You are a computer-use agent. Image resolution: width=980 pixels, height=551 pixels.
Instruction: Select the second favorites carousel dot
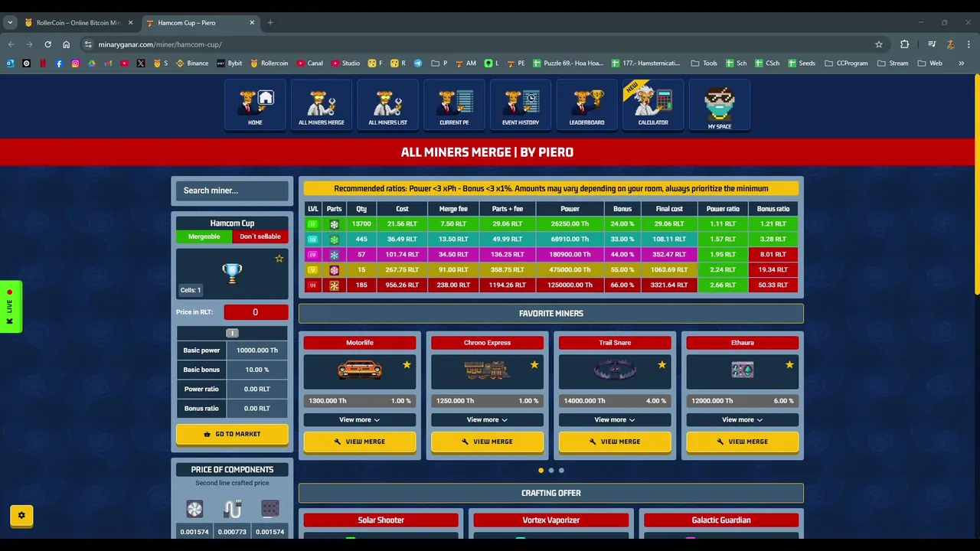click(x=551, y=471)
